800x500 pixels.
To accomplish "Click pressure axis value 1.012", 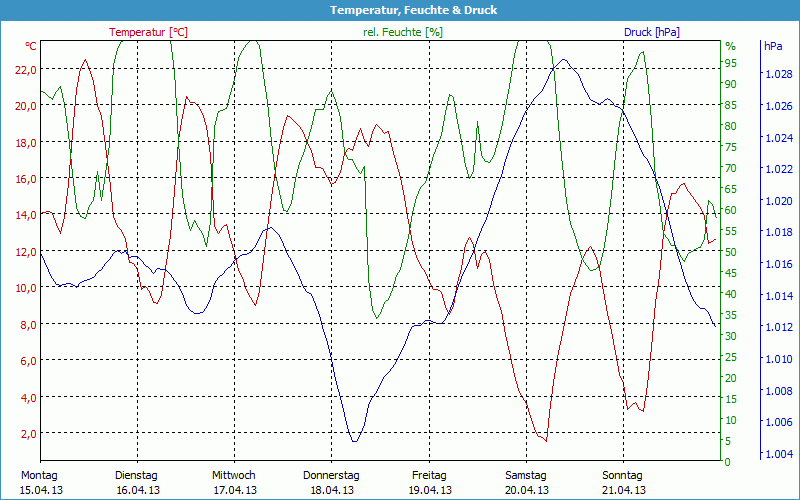I will click(x=779, y=328).
